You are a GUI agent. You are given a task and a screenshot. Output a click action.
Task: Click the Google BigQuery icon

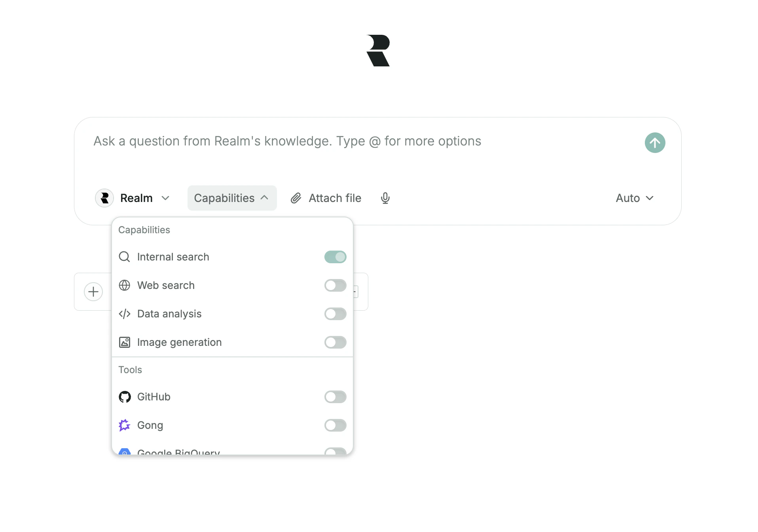125,453
